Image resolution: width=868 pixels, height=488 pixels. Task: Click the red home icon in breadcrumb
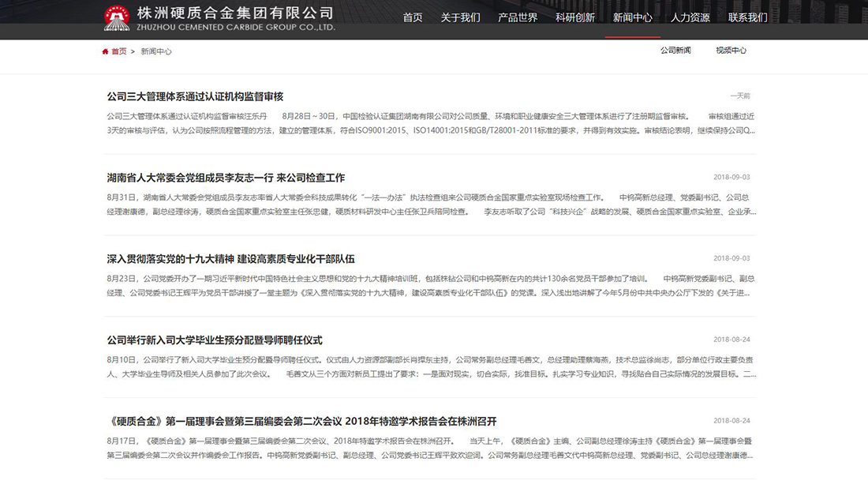pyautogui.click(x=105, y=51)
